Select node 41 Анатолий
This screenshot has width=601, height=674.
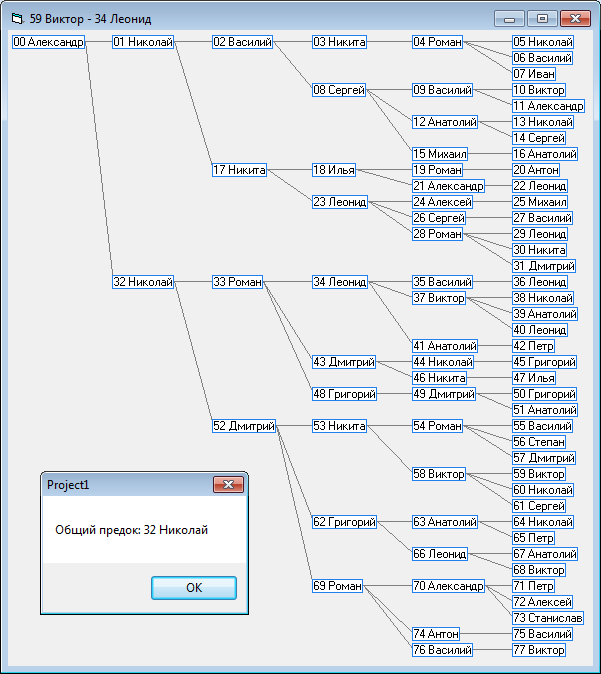(x=445, y=346)
